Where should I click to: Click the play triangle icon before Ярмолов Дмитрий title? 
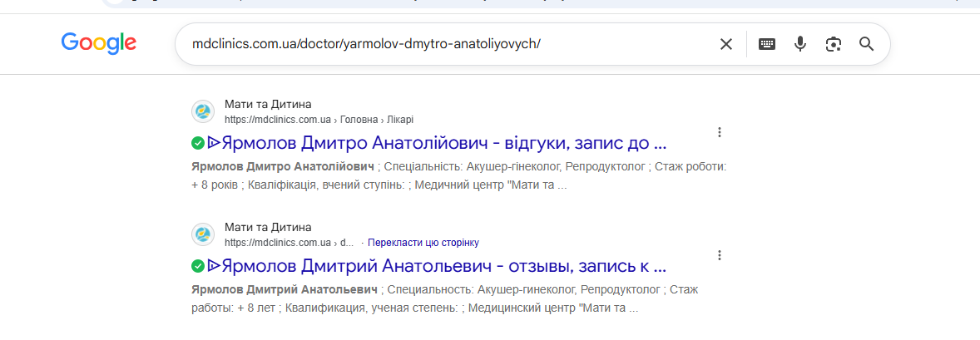(x=214, y=266)
